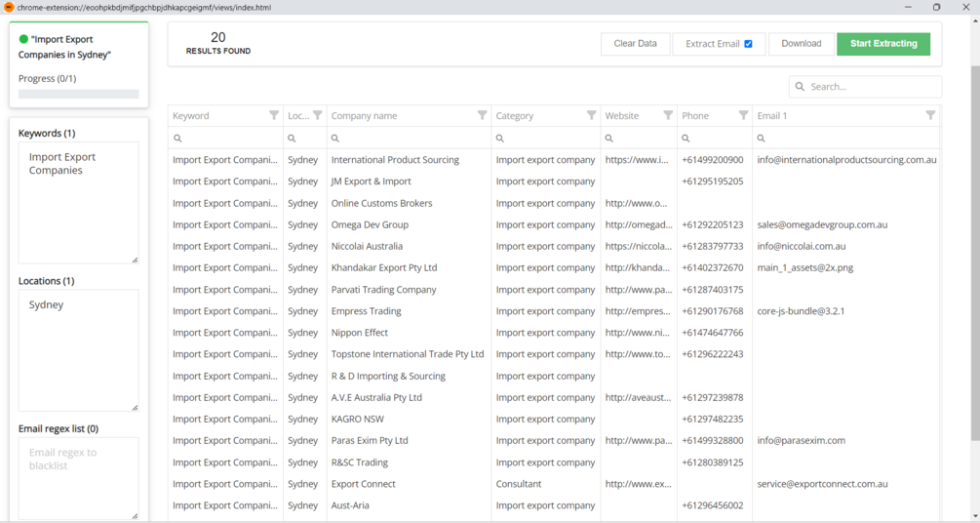This screenshot has height=523, width=980.
Task: Click the Company name column header
Action: tap(390, 115)
